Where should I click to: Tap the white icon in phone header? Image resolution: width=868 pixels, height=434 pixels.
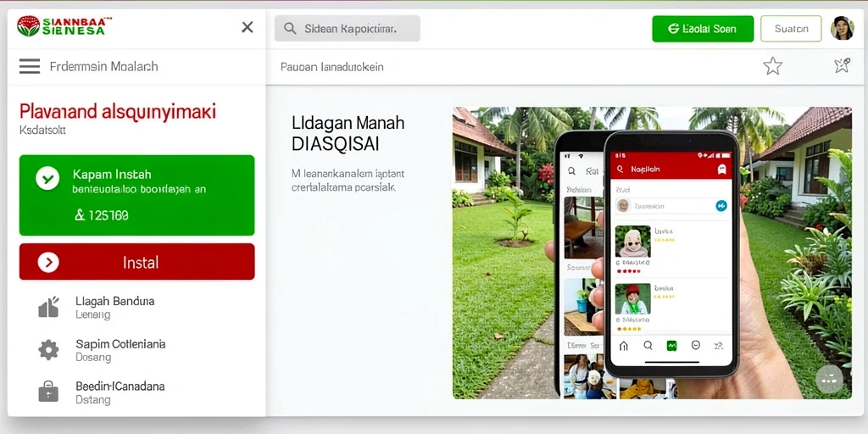tap(721, 170)
